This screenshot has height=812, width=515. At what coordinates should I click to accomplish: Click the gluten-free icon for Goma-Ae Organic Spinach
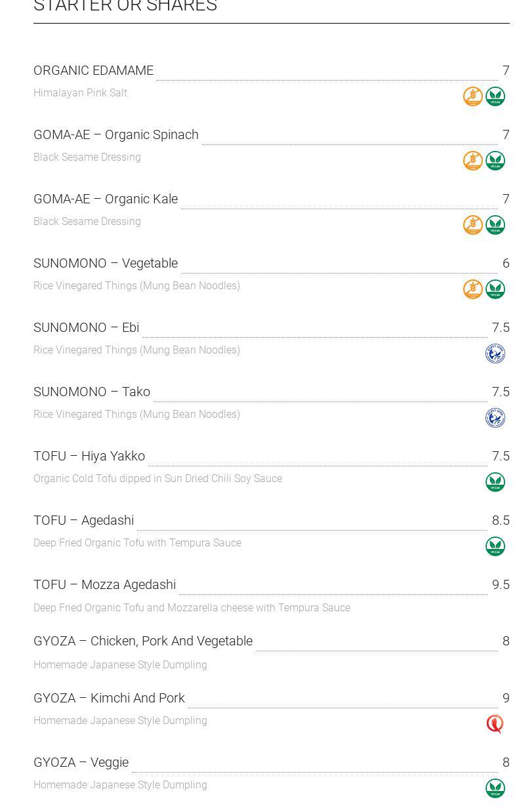coord(473,161)
